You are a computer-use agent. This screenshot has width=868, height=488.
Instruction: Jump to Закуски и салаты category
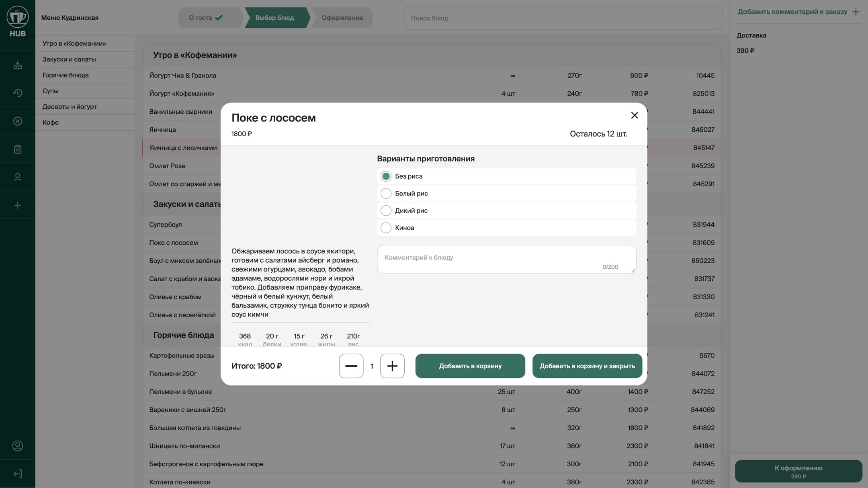tap(85, 59)
